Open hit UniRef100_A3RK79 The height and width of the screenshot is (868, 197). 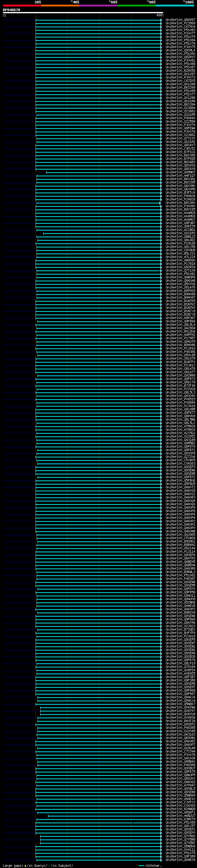tap(180, 819)
